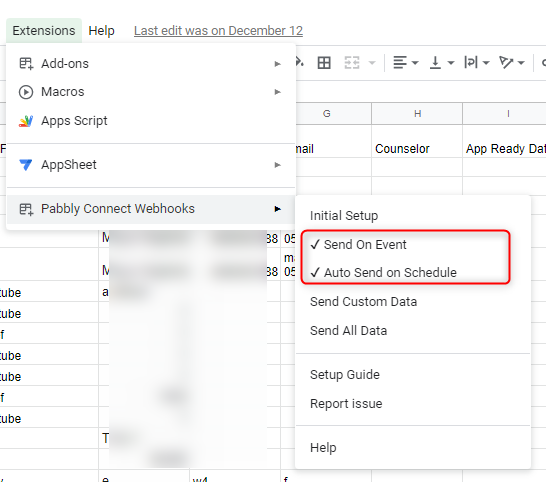Screen dimensions: 546x482
Task: Select column H header
Action: click(417, 114)
